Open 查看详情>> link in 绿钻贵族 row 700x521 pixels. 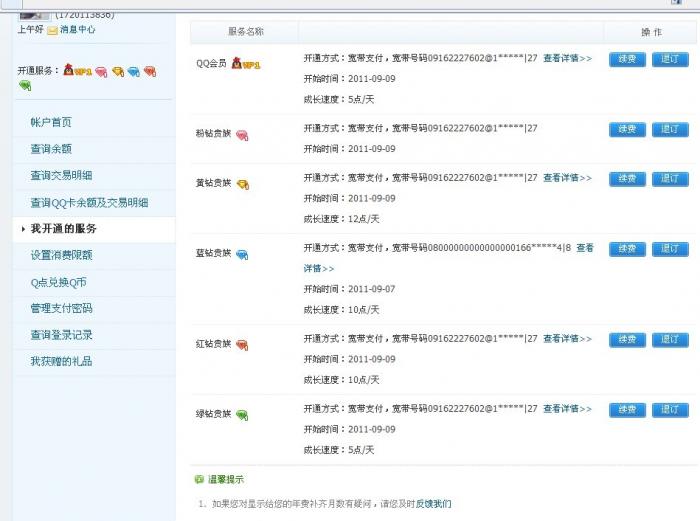(x=567, y=409)
